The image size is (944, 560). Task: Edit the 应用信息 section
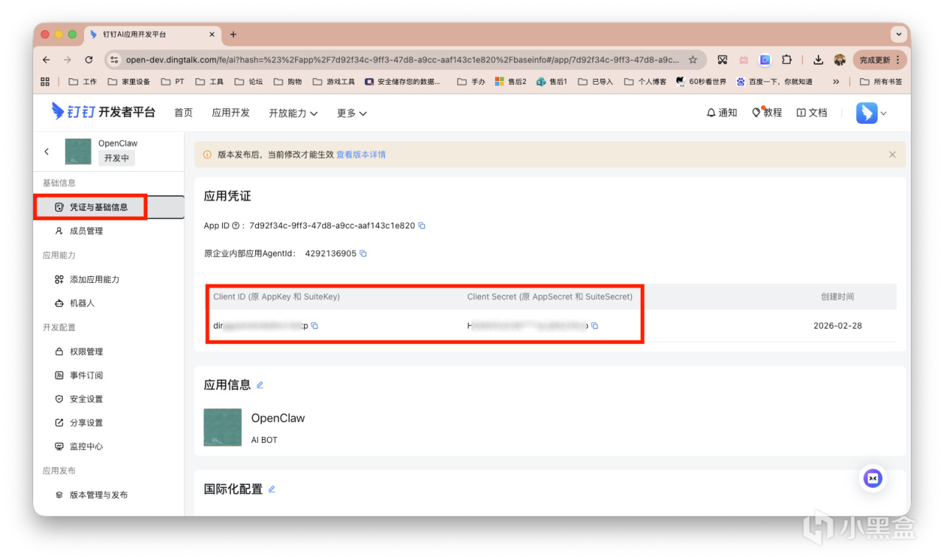pos(260,385)
